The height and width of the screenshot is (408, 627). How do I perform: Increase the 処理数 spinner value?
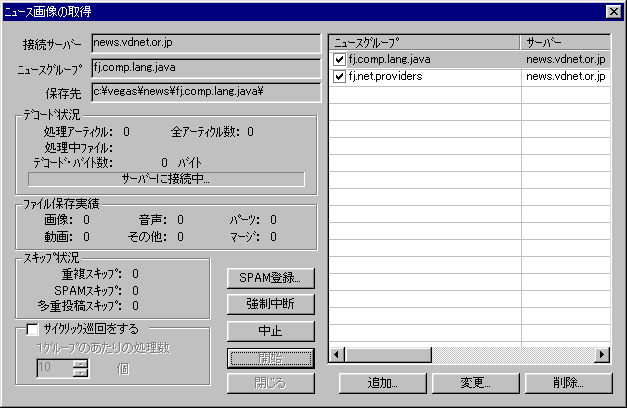pyautogui.click(x=81, y=364)
